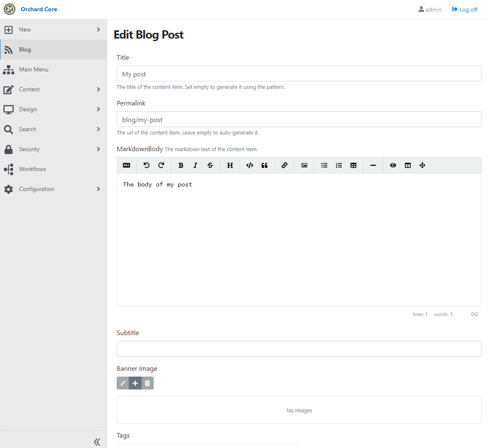Viewport: 488px width, 448px height.
Task: Insert an unordered bullet list
Action: click(324, 165)
